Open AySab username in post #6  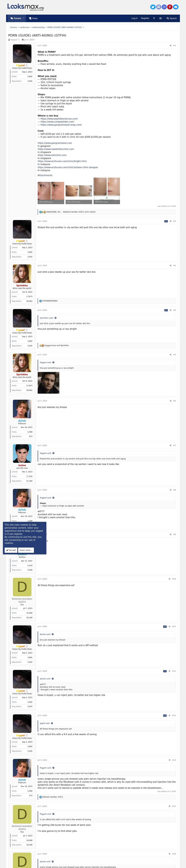22,421
